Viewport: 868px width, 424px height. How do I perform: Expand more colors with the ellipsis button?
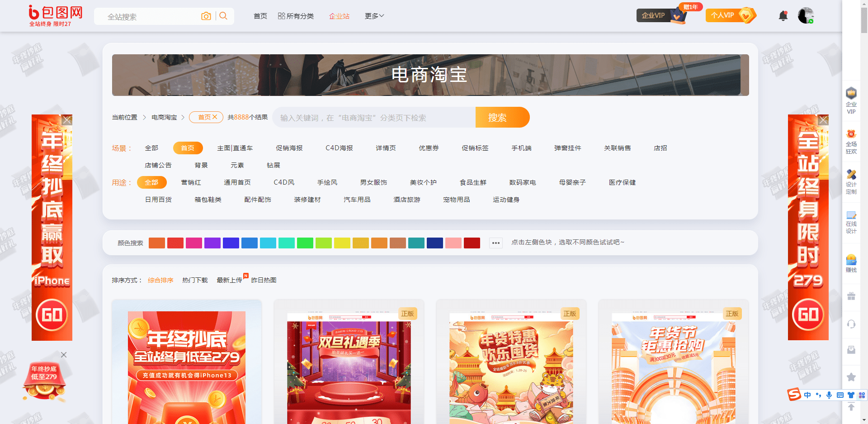pyautogui.click(x=496, y=243)
